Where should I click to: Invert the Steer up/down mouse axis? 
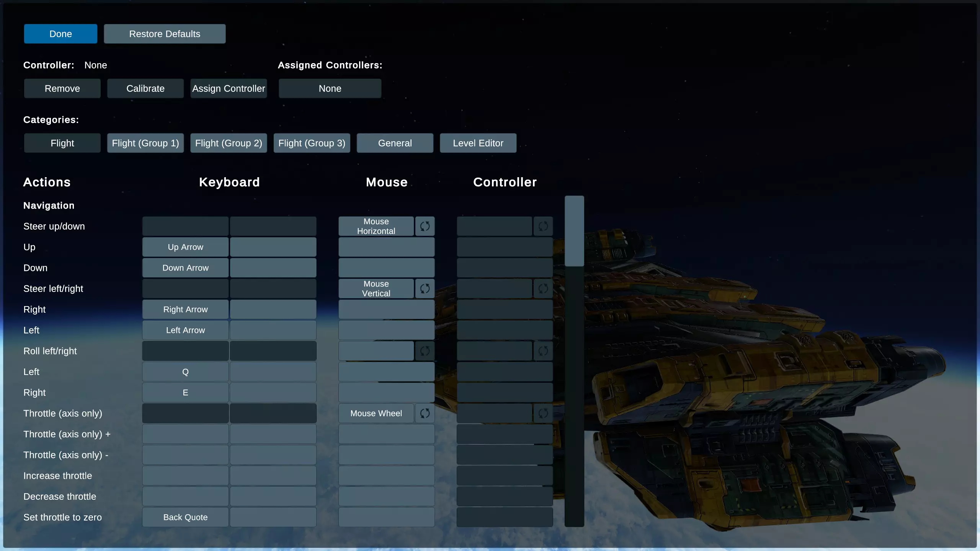coord(425,226)
